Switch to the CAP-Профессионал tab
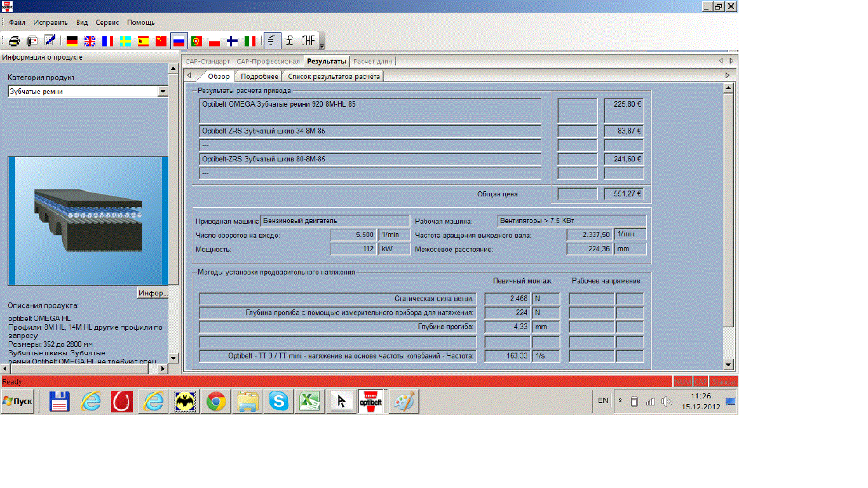The width and height of the screenshot is (868, 488). (268, 62)
